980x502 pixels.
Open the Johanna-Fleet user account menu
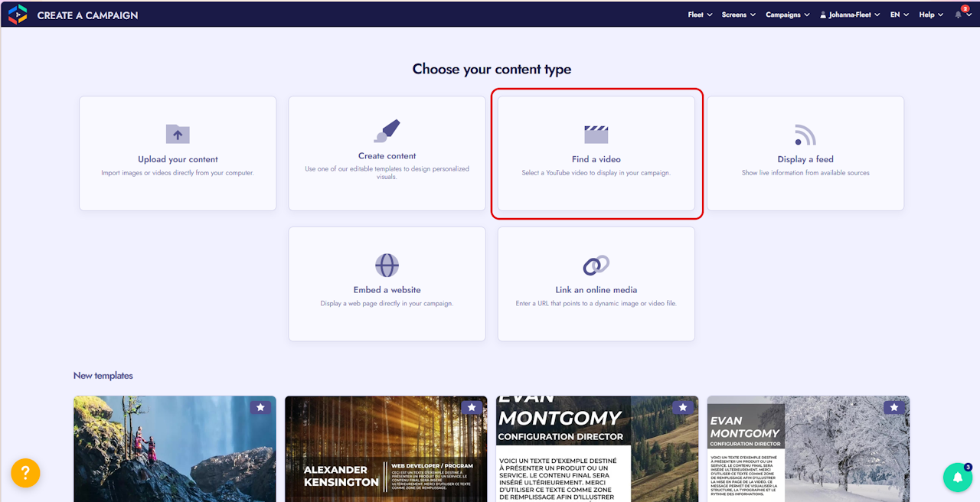coord(850,15)
